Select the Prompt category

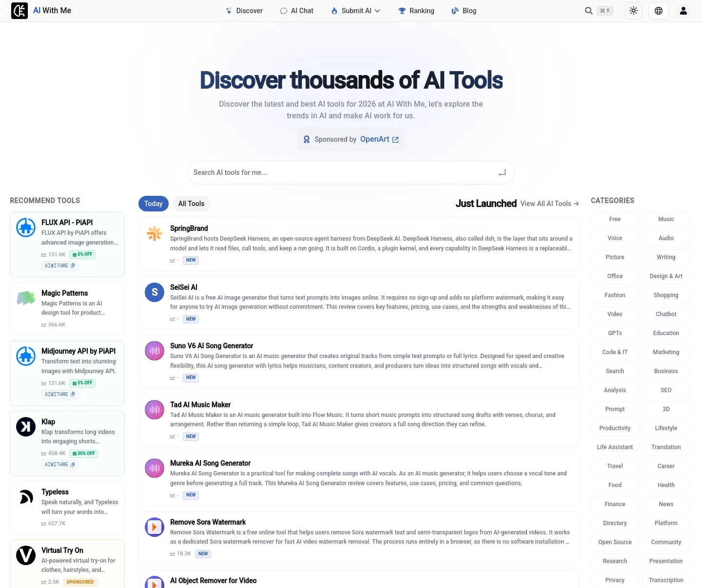click(x=615, y=409)
